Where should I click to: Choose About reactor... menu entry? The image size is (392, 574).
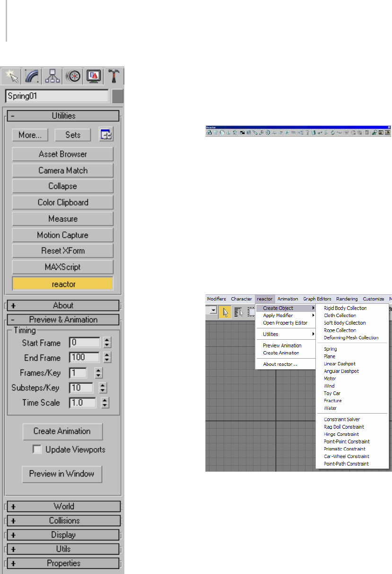(x=286, y=364)
